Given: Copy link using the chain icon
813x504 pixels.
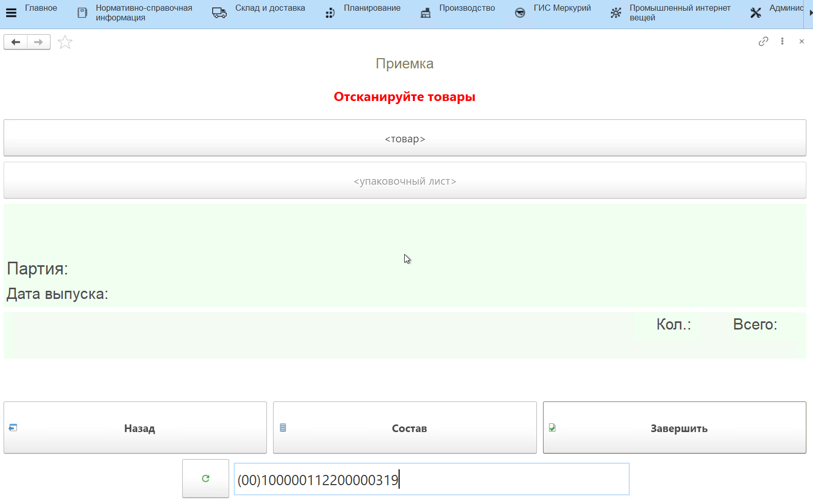Looking at the screenshot, I should coord(763,41).
